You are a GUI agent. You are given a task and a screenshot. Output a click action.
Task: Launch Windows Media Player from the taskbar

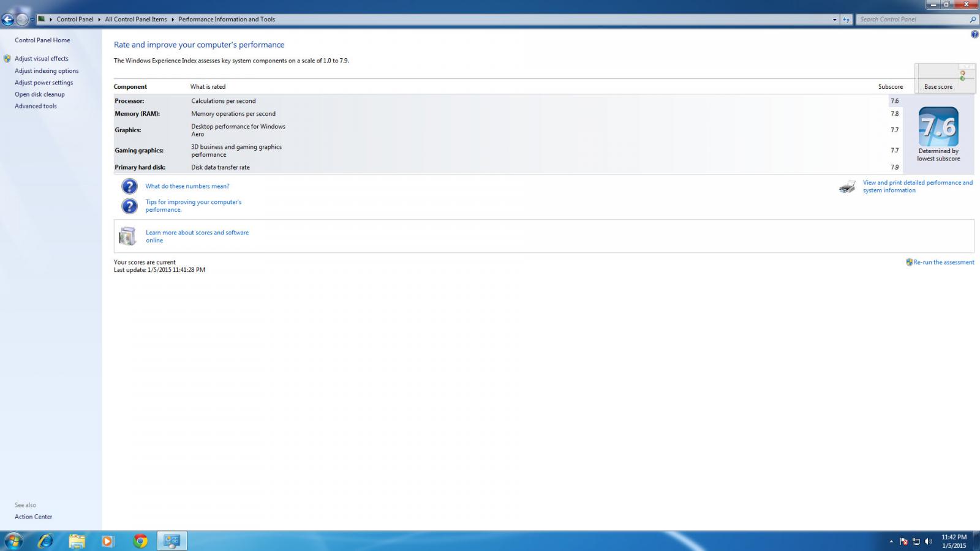pyautogui.click(x=108, y=541)
